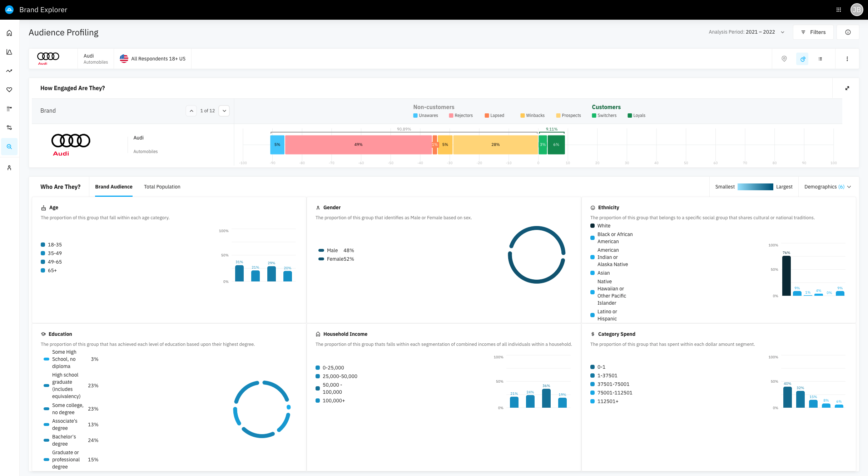
Task: Toggle the Unawares legend item
Action: click(425, 116)
